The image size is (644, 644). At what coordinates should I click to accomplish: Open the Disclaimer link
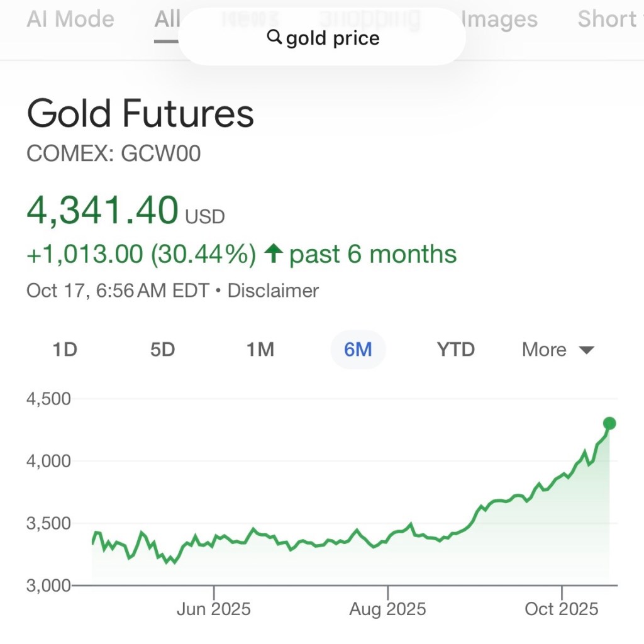click(x=273, y=291)
